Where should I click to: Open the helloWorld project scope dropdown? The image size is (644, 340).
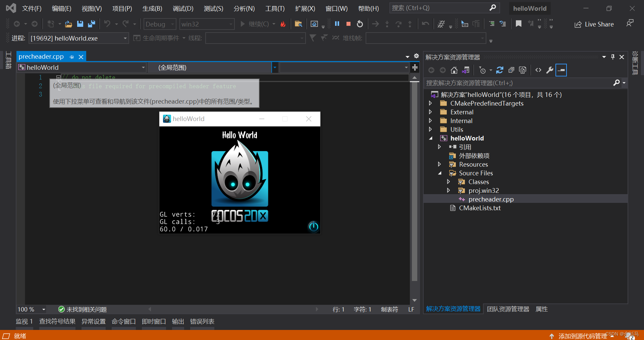click(82, 67)
